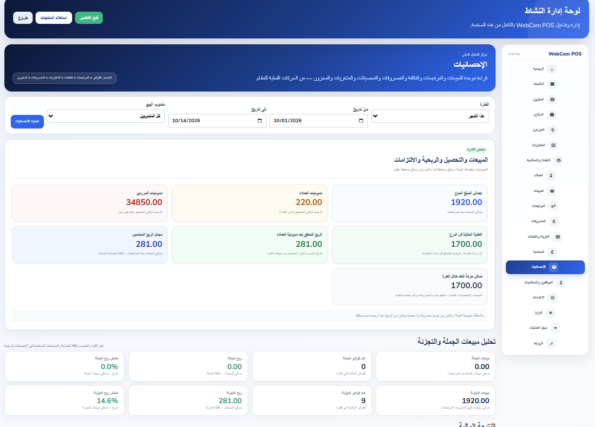
Task: Click the sources pill in the statistics banner
Action: (65, 78)
